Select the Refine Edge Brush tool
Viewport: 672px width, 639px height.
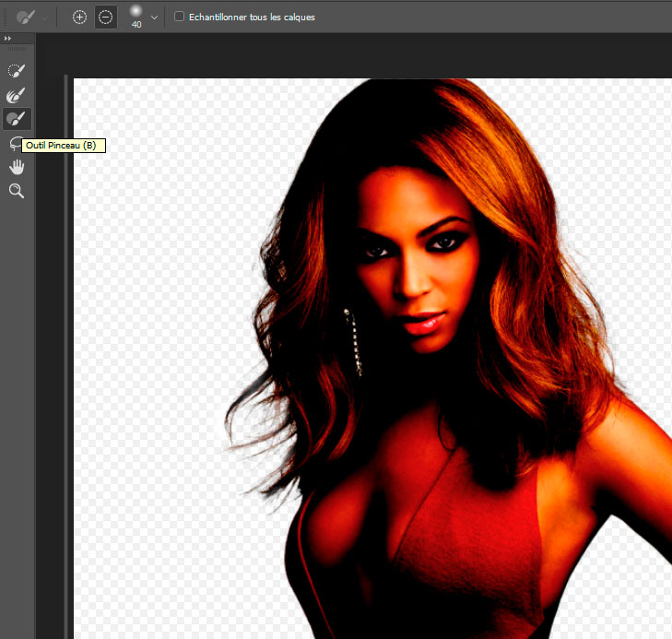(x=16, y=95)
